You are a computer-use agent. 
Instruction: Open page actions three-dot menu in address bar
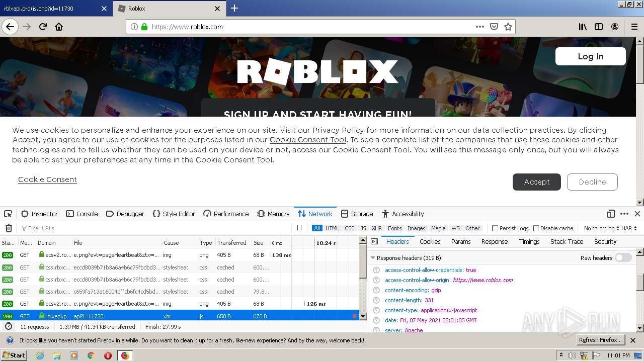click(x=479, y=27)
